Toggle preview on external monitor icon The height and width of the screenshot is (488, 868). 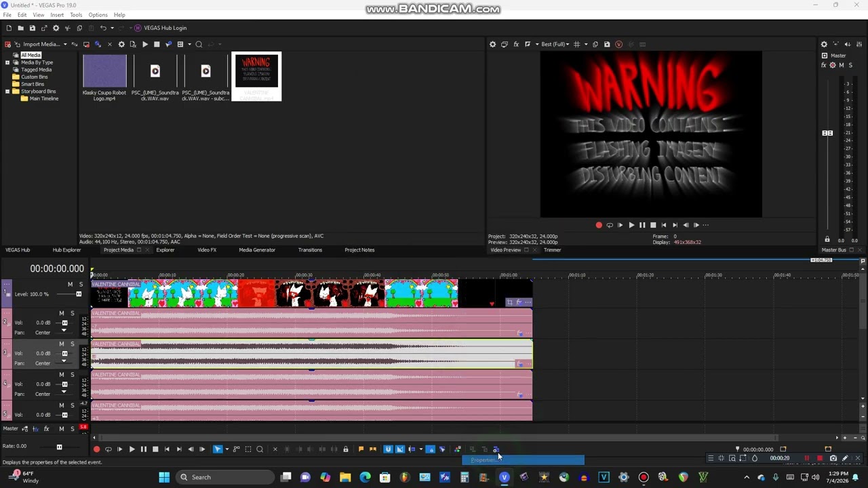(x=505, y=44)
